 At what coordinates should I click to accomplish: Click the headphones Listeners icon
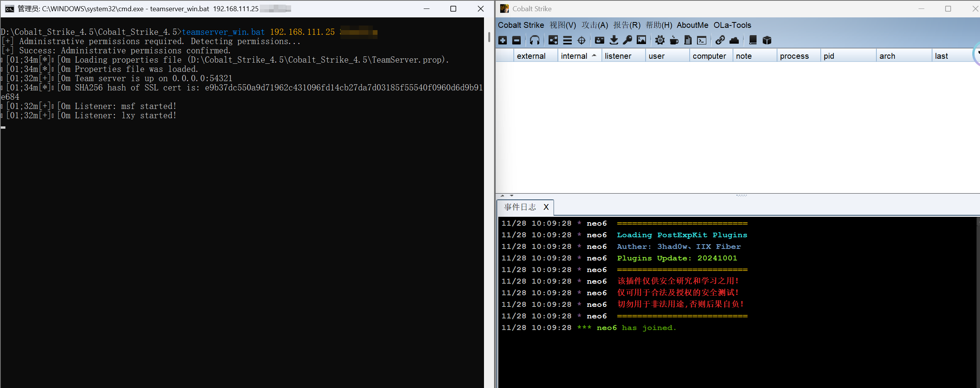coord(535,40)
